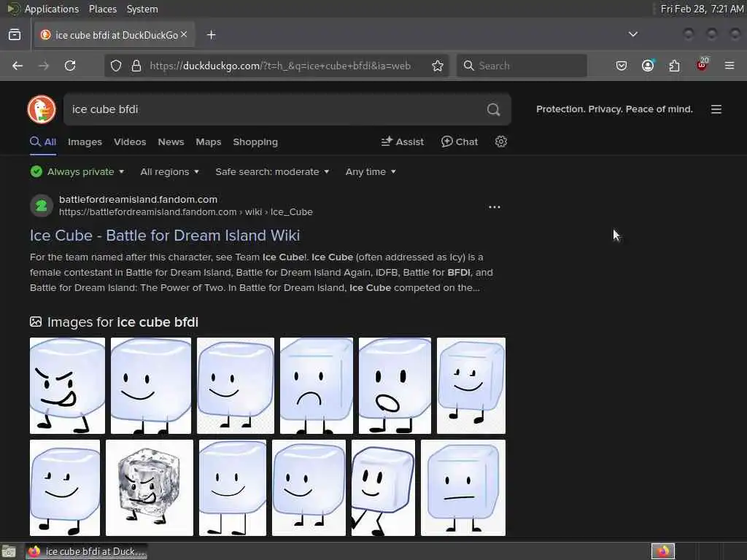The height and width of the screenshot is (560, 747).
Task: Click the show desktop icon in the taskbar
Action: coord(9,551)
